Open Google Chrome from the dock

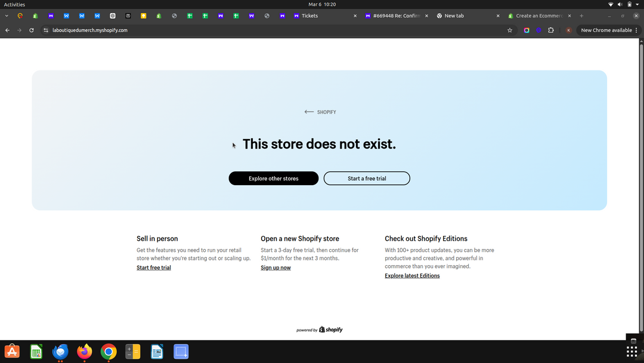point(109,352)
